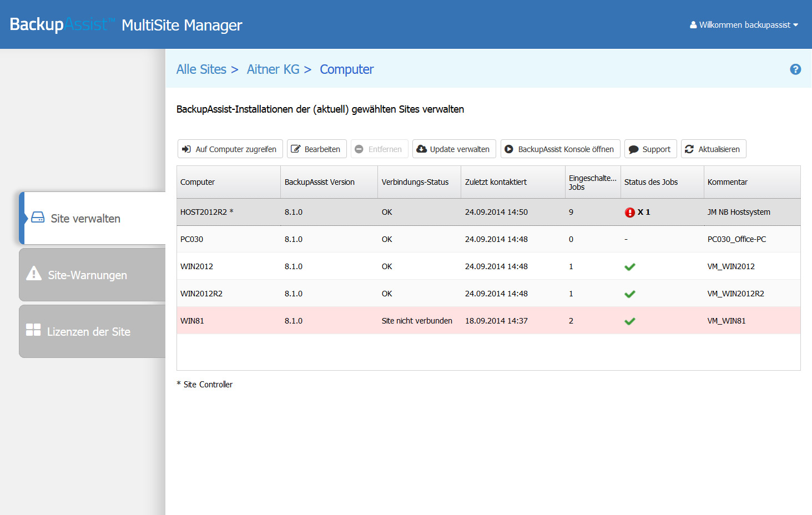
Task: Click green checkmark in WIN2012R2 row
Action: click(x=629, y=294)
